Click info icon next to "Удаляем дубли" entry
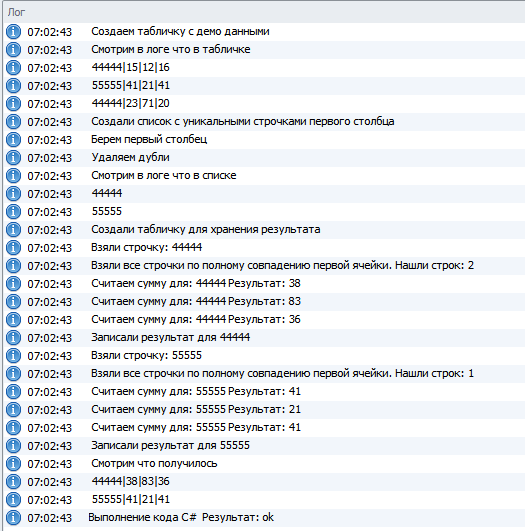The height and width of the screenshot is (531, 525). [14, 158]
